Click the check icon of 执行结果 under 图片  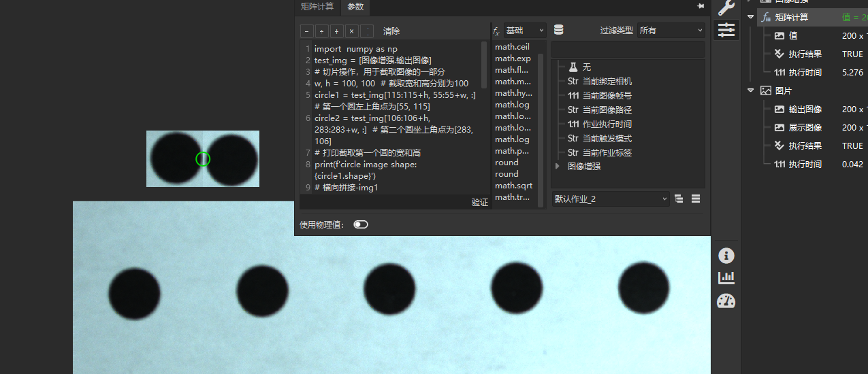779,146
